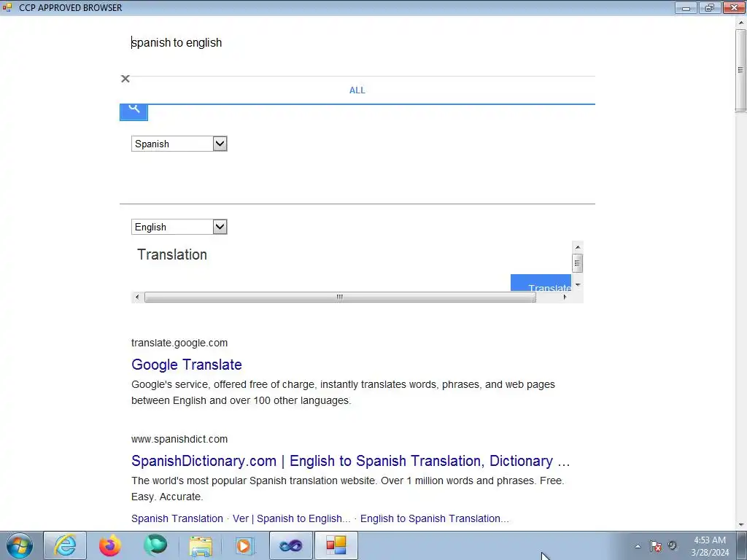The height and width of the screenshot is (560, 747).
Task: Open the SpanishDictionary.com result link
Action: (x=351, y=461)
